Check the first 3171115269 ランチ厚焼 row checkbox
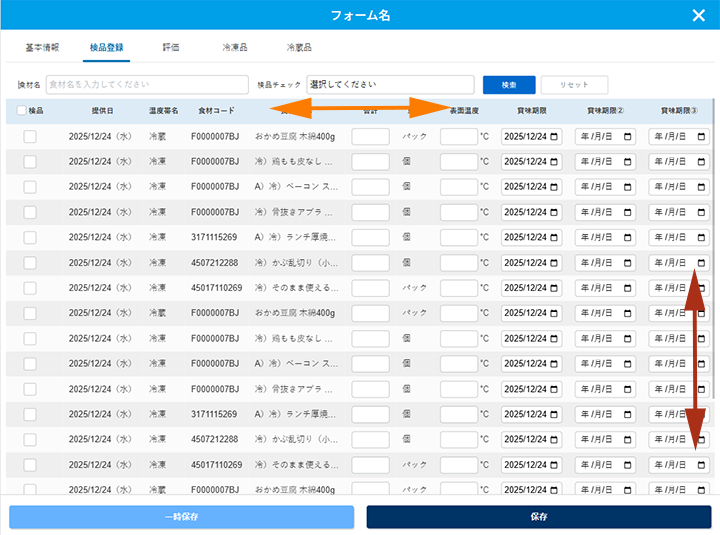 (30, 237)
